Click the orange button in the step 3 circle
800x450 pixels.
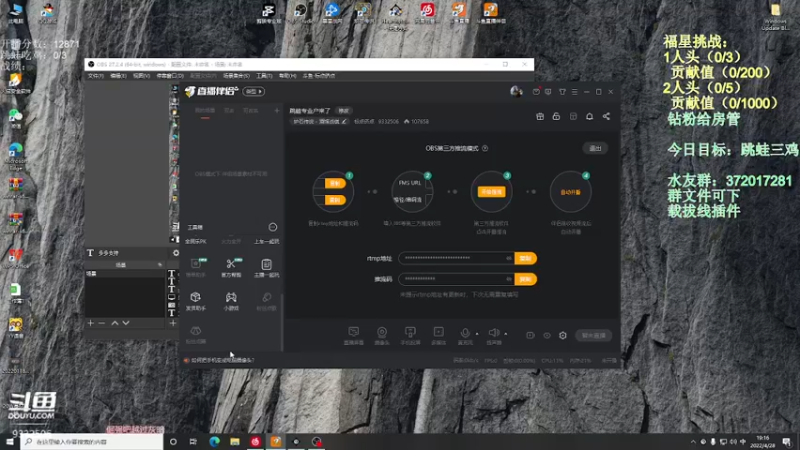[x=491, y=192]
